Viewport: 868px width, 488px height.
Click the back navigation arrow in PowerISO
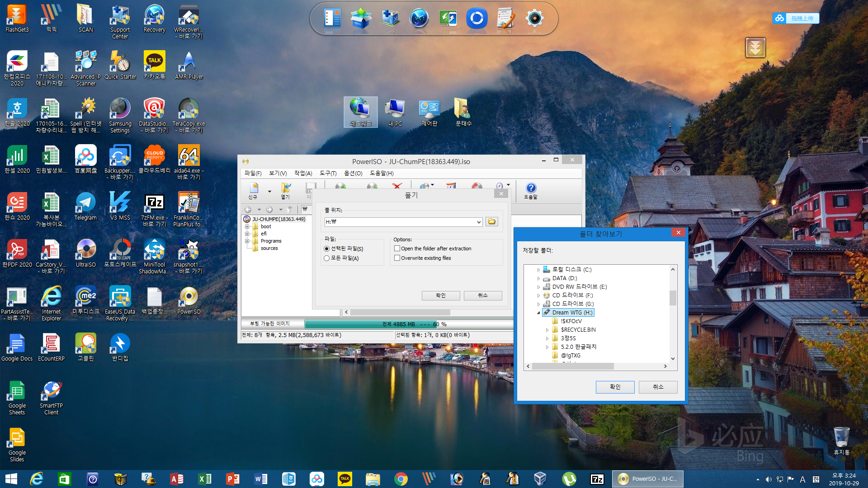248,210
